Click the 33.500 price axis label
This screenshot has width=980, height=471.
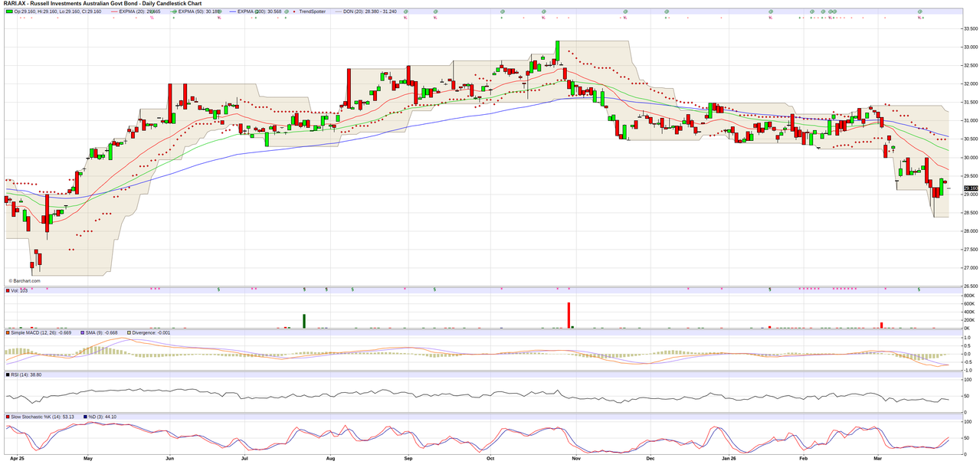click(x=970, y=28)
